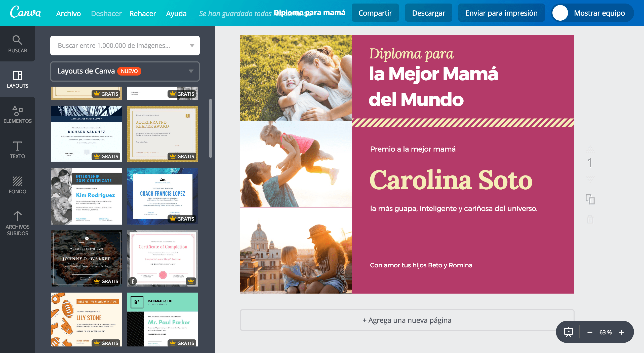
Task: Zoom in with plus icon
Action: pos(621,332)
